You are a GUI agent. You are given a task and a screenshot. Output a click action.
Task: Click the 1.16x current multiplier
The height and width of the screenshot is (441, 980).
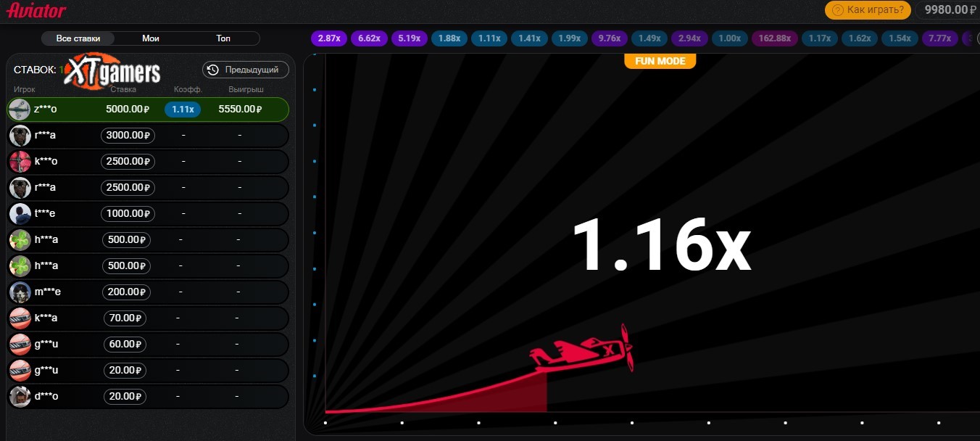pyautogui.click(x=661, y=244)
